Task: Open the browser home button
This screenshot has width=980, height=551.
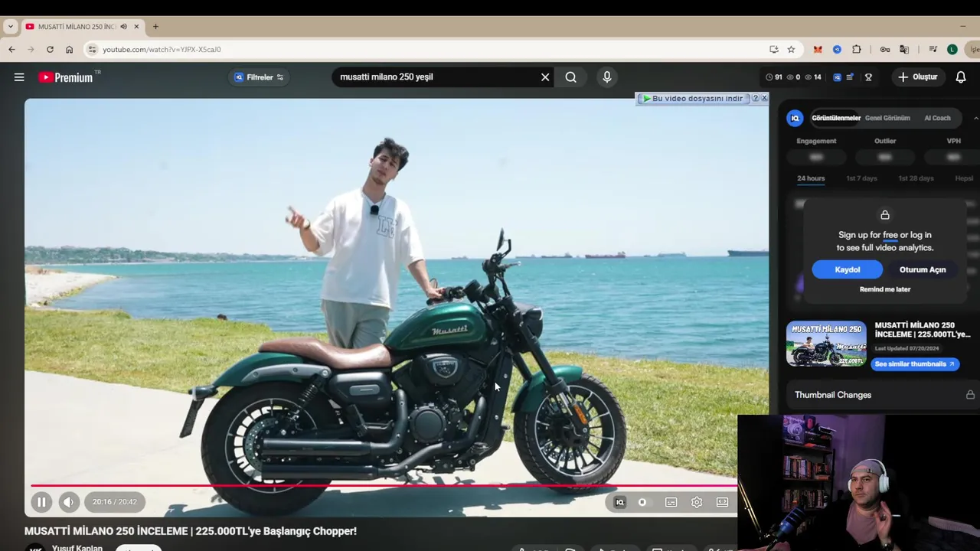Action: coord(69,50)
